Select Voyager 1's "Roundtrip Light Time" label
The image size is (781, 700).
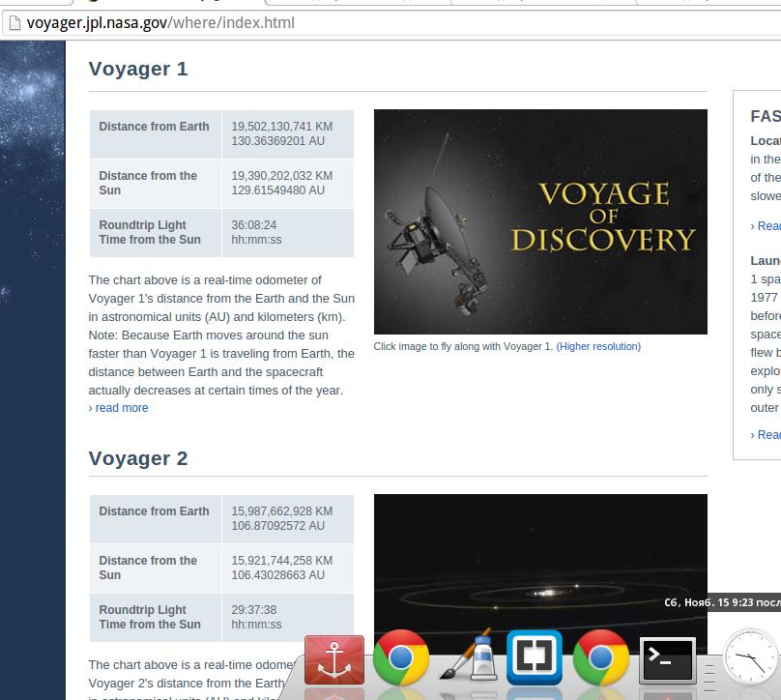click(150, 232)
